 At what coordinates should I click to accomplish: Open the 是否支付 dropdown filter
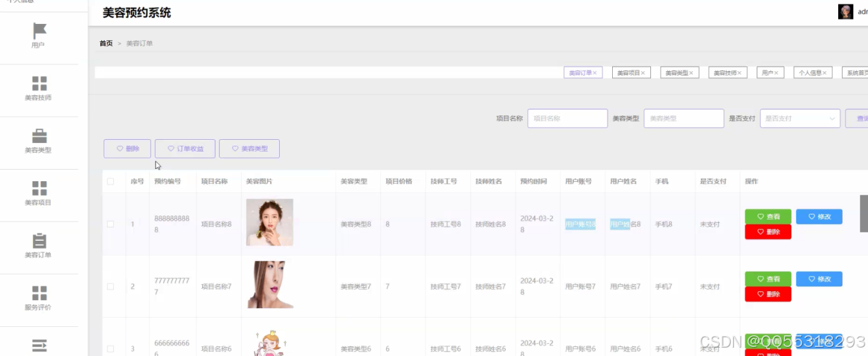[x=800, y=118]
